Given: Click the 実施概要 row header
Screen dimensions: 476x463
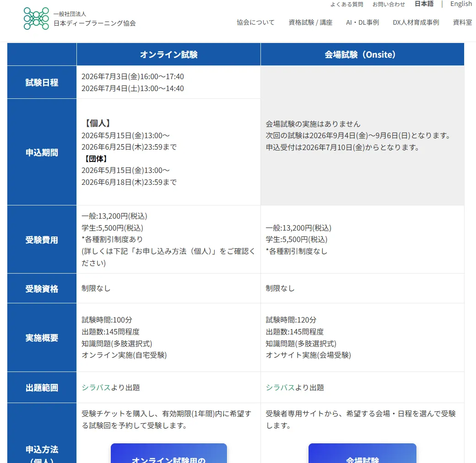Looking at the screenshot, I should tap(42, 338).
